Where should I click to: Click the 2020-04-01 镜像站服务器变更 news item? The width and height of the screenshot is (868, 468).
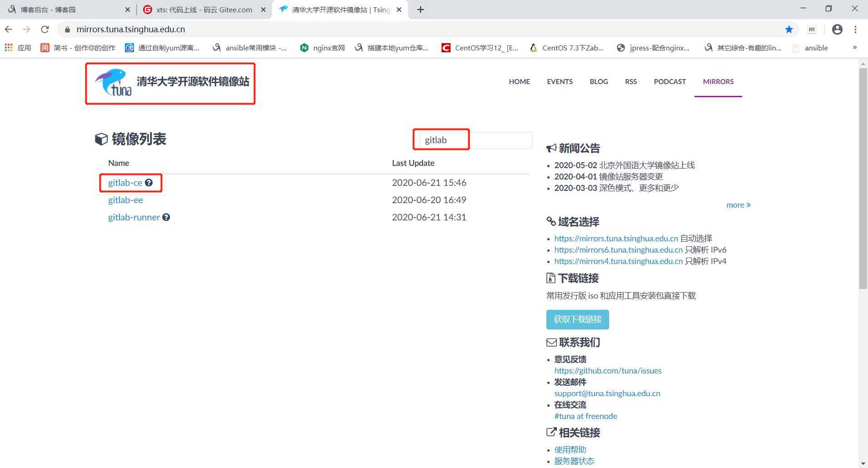point(609,177)
